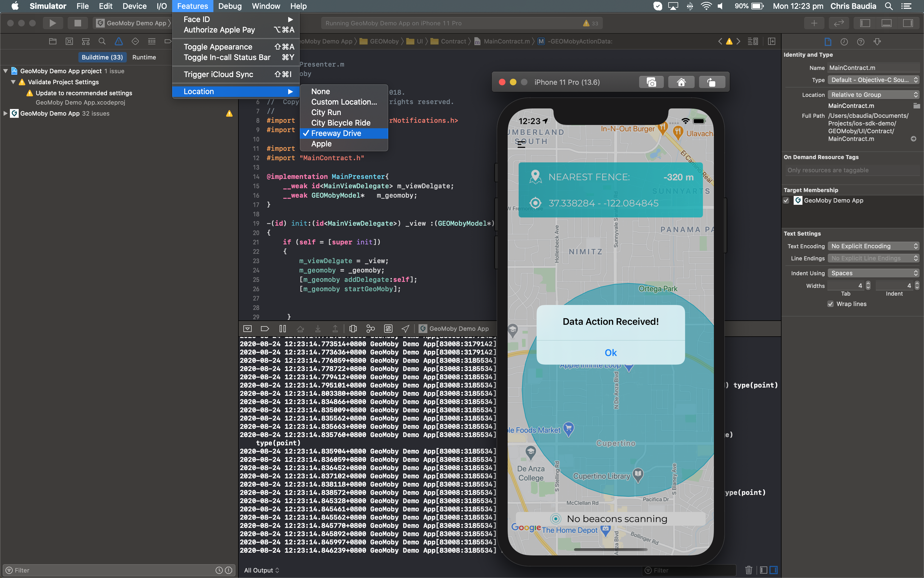Show only errors filter toggle
The height and width of the screenshot is (578, 924).
pyautogui.click(x=229, y=570)
